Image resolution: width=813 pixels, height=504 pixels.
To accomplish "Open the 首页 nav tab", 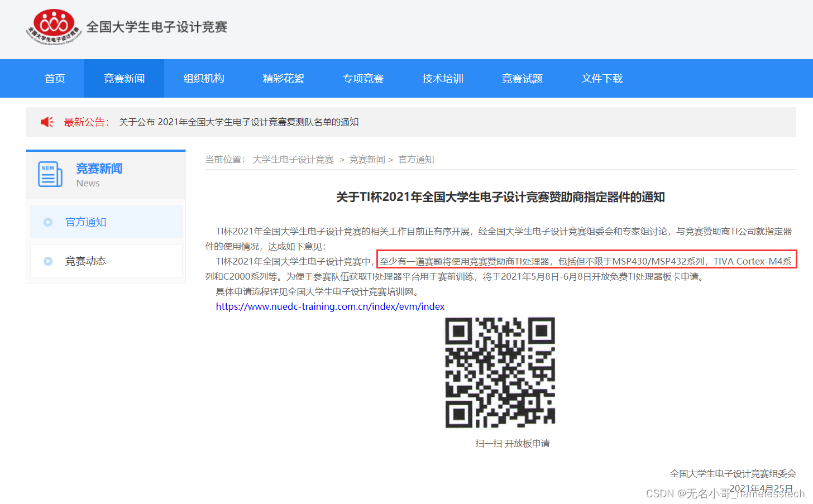I will click(55, 79).
